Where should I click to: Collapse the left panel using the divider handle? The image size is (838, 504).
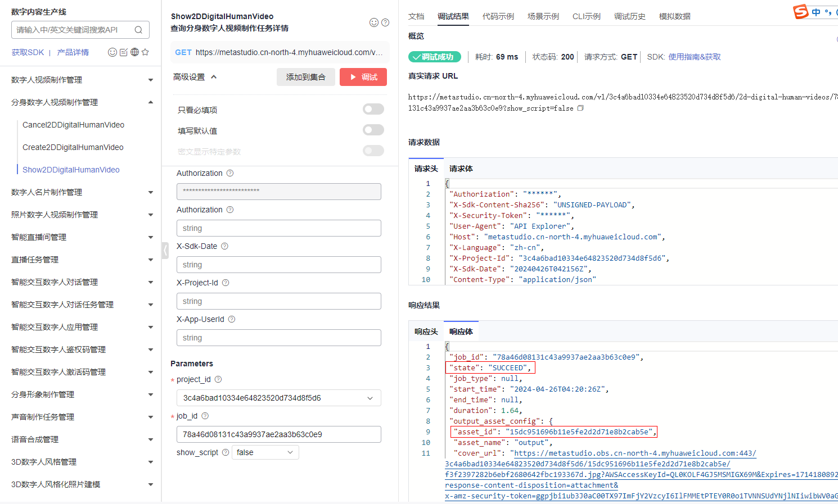(x=165, y=251)
